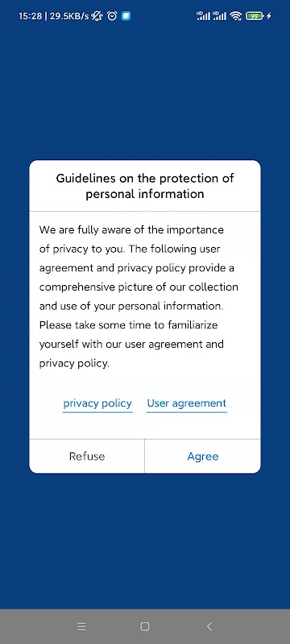Tap the Refuse button
This screenshot has width=290, height=644.
(87, 456)
